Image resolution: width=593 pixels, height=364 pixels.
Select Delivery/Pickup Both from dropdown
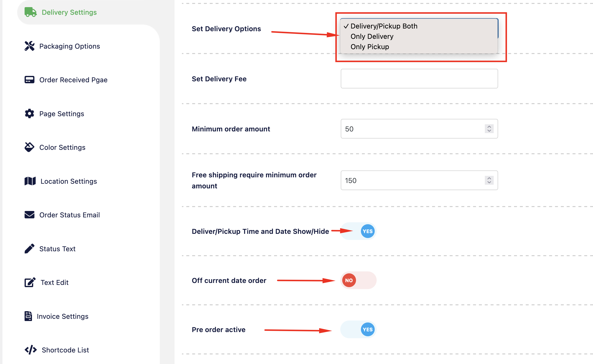coord(384,26)
